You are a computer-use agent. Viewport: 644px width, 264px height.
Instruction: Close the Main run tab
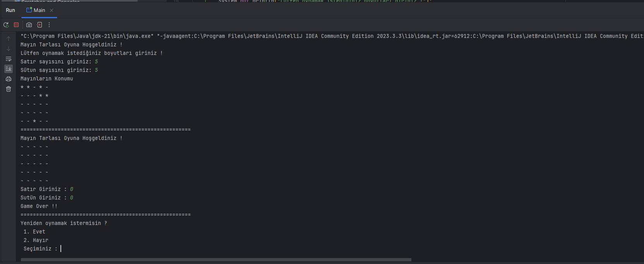pos(52,10)
